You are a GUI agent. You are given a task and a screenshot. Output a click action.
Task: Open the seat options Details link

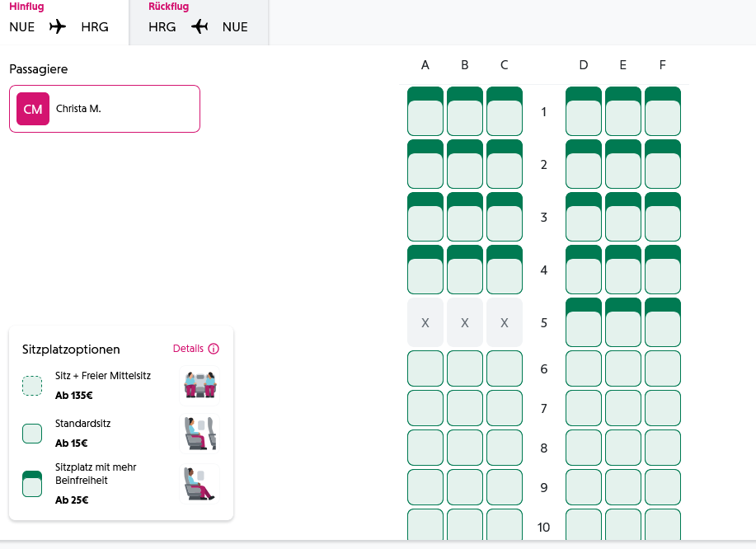pyautogui.click(x=188, y=349)
